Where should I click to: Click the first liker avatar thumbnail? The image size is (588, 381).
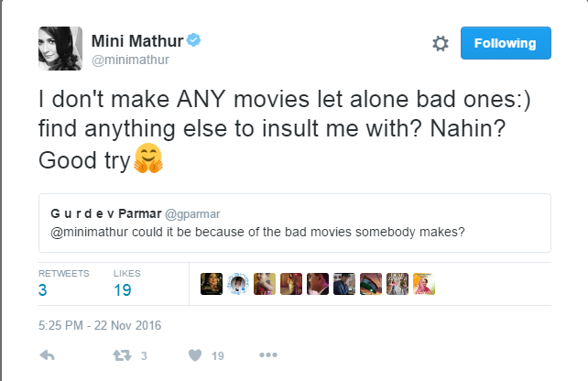[212, 283]
